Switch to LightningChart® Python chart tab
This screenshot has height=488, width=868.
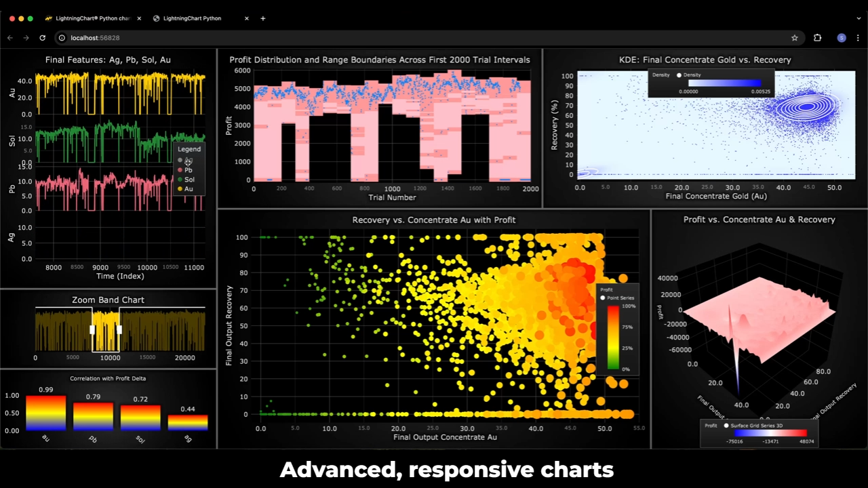pos(92,18)
